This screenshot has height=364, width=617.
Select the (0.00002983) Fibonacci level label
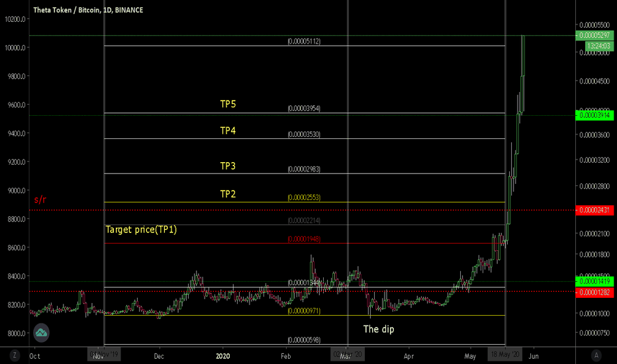(x=304, y=169)
